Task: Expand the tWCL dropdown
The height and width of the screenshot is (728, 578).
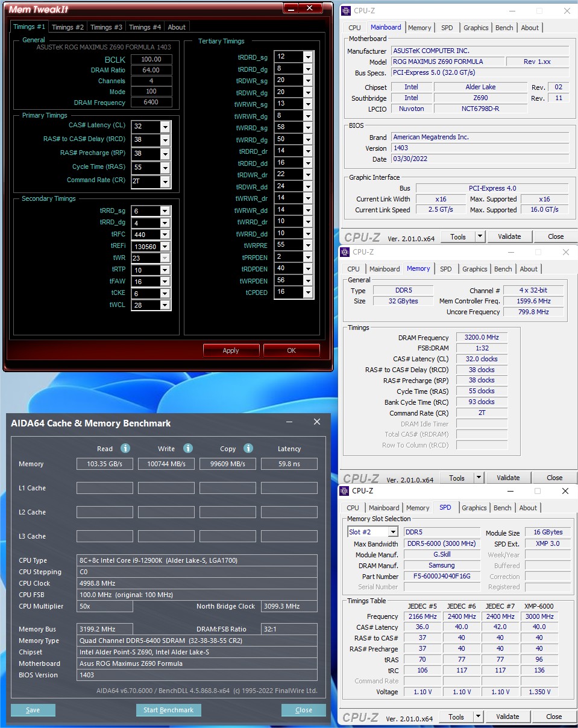Action: (x=165, y=305)
